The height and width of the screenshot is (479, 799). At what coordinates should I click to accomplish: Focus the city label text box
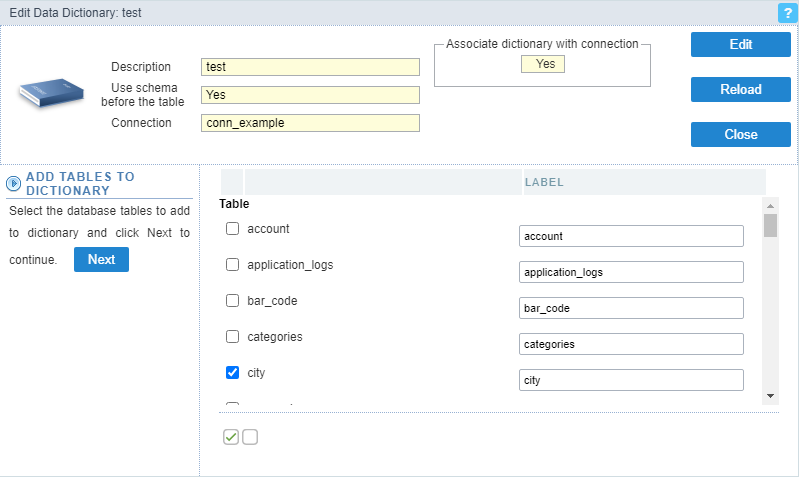coord(631,380)
